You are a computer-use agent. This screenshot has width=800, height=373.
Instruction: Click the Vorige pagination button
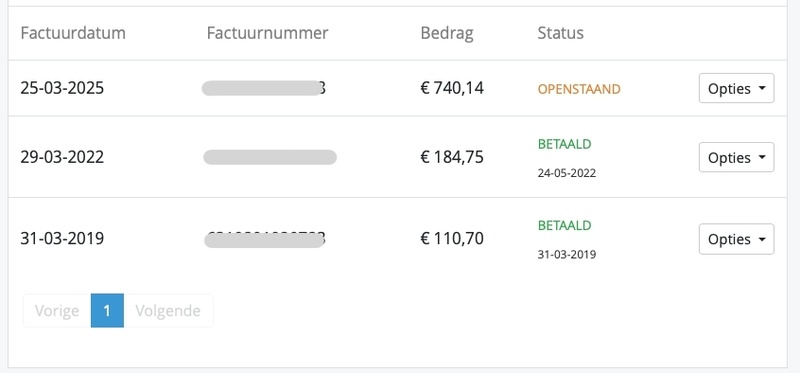(57, 310)
